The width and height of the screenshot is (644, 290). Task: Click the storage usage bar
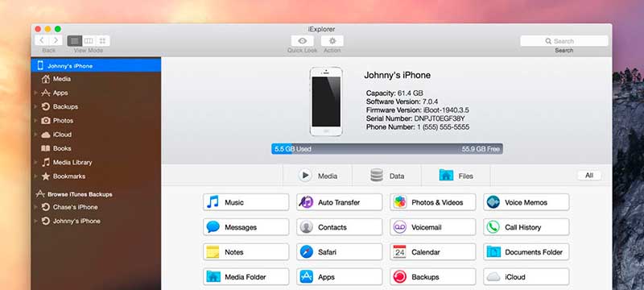click(387, 149)
